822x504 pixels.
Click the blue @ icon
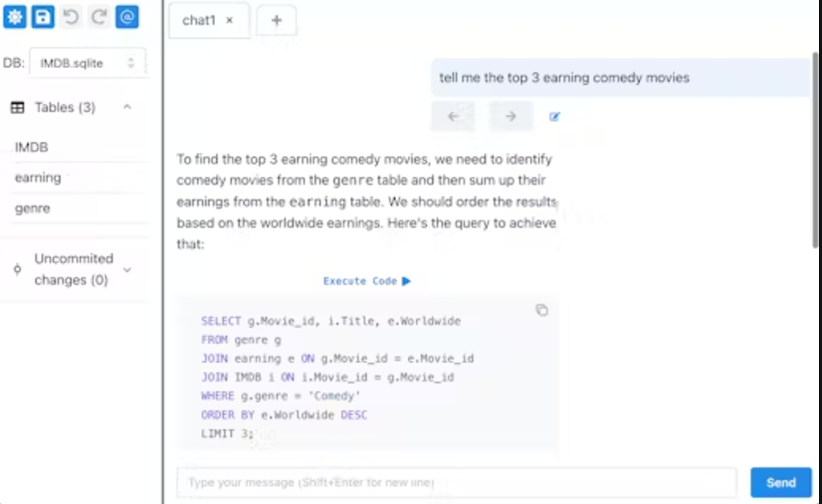pos(127,17)
